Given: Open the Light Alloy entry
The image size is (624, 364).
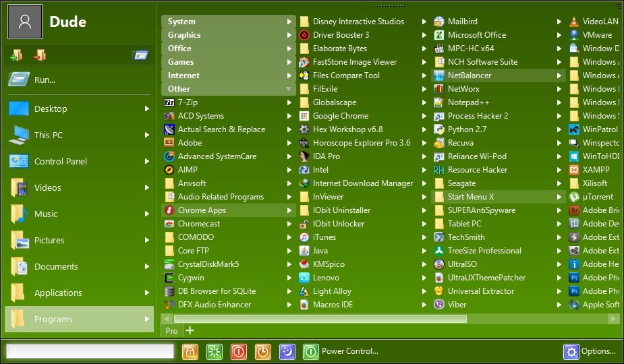Looking at the screenshot, I should pyautogui.click(x=364, y=291).
